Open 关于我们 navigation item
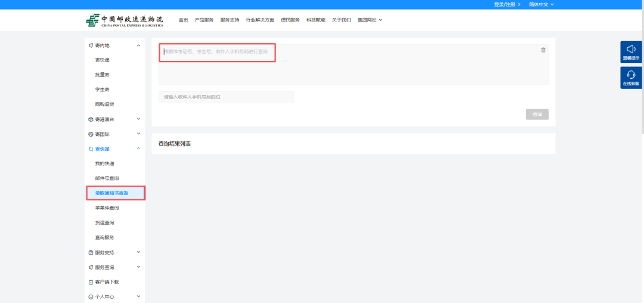 [x=341, y=20]
